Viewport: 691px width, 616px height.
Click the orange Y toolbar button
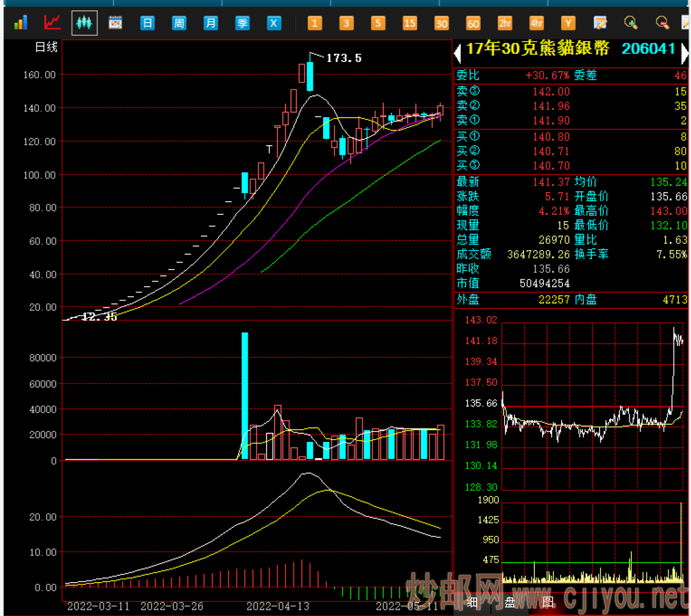568,24
